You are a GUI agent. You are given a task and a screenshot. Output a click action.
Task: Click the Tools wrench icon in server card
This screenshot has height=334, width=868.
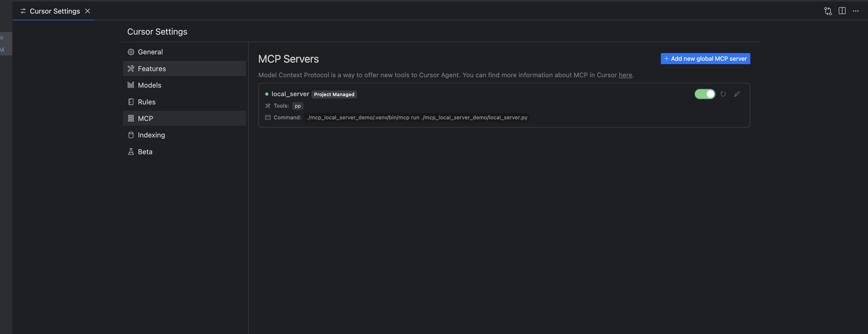click(268, 106)
